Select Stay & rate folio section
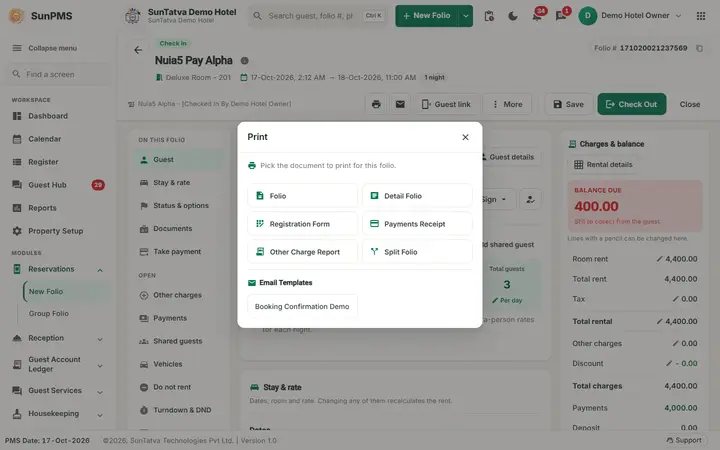Image resolution: width=720 pixels, height=450 pixels. tap(179, 183)
